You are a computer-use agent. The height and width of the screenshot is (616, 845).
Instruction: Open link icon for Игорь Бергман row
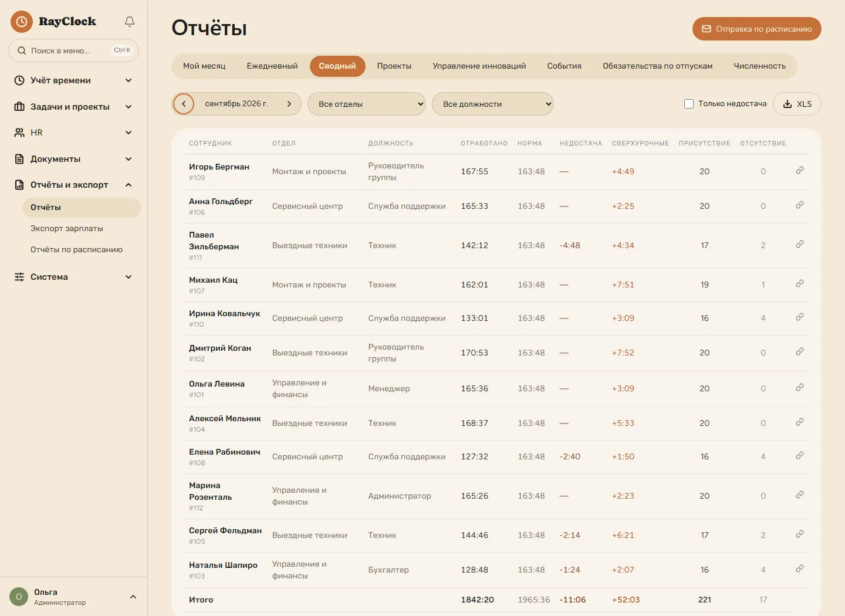pyautogui.click(x=799, y=170)
